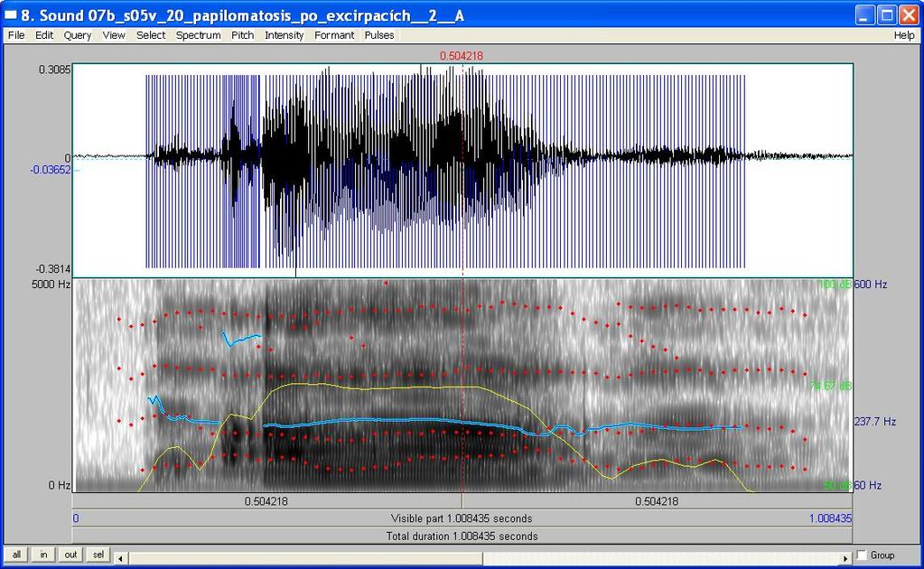Screen dimensions: 924x569
Task: Click the -0.3814 amplitude minimum label
Action: coord(53,269)
